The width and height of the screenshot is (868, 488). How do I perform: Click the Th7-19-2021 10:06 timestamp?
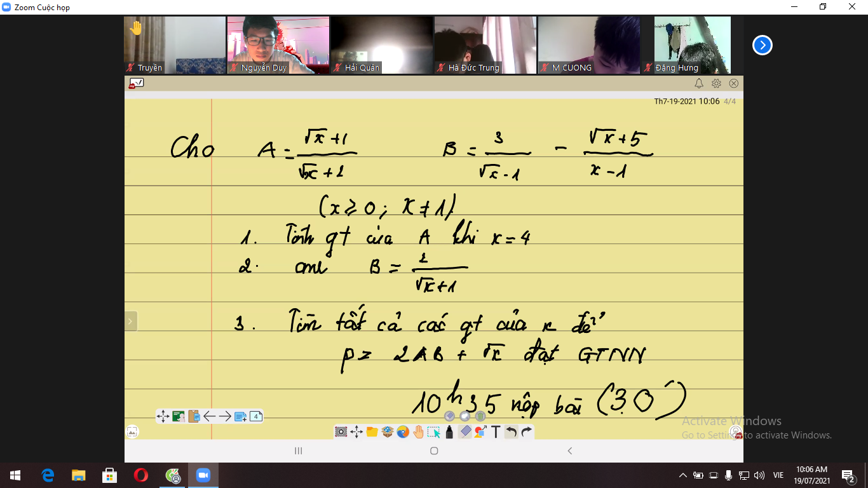(687, 101)
